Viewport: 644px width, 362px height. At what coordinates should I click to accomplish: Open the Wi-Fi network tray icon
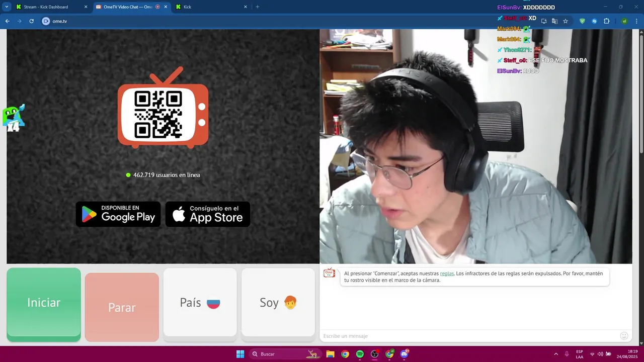(x=592, y=354)
